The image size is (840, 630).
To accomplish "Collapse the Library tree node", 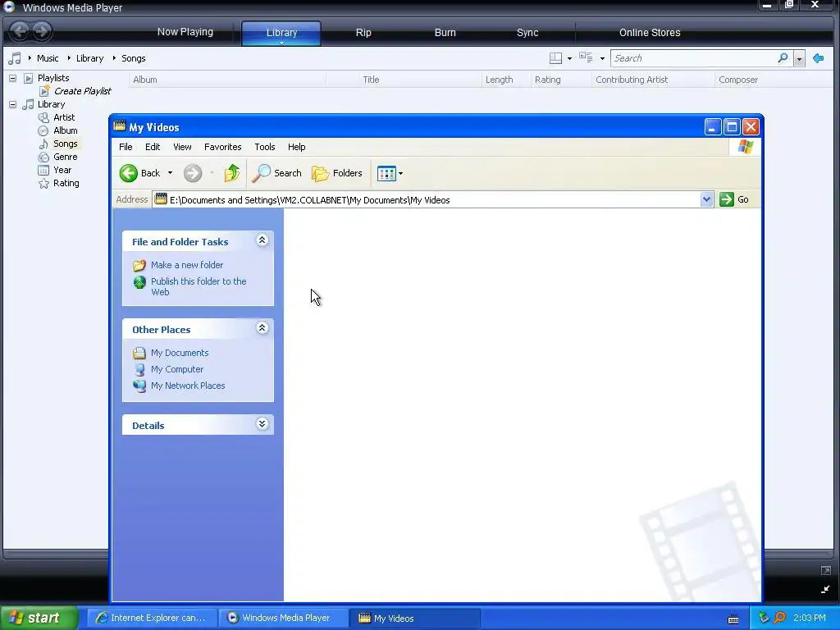I will coord(13,104).
